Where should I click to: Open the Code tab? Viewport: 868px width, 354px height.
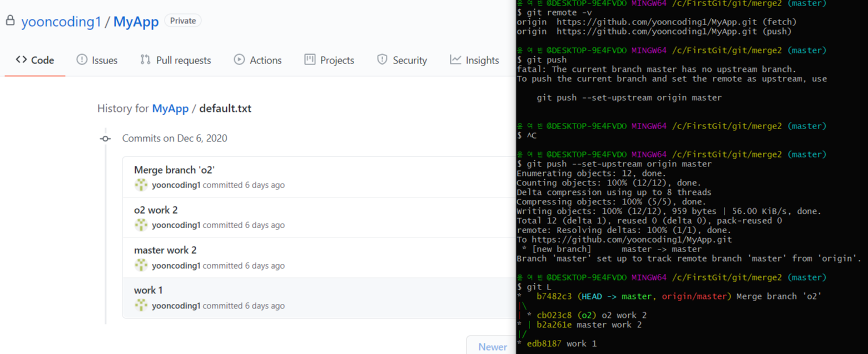point(35,60)
